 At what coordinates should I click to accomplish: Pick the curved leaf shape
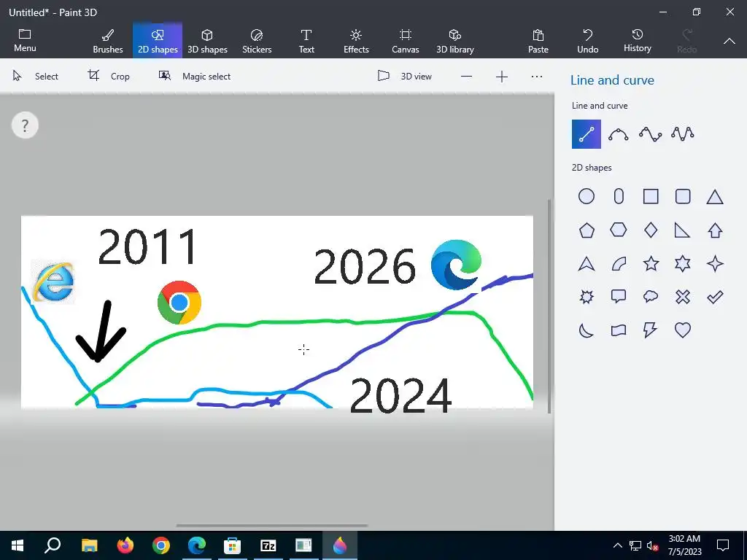click(619, 263)
